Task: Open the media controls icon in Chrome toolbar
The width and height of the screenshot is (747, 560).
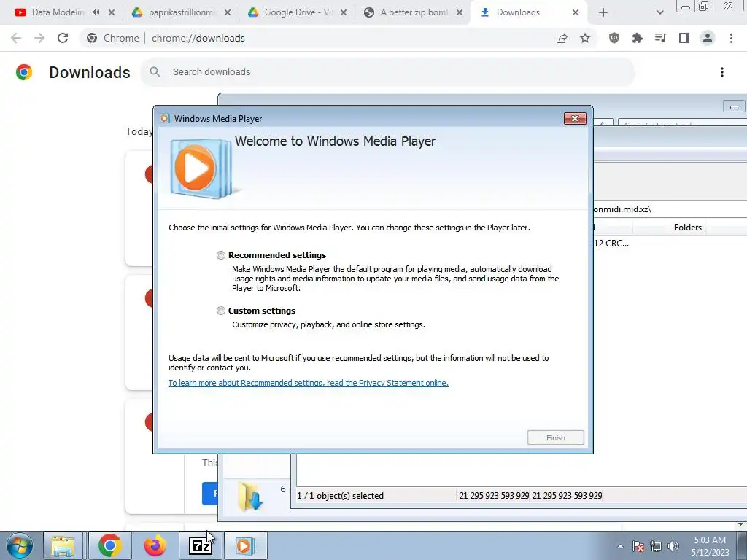Action: tap(661, 38)
